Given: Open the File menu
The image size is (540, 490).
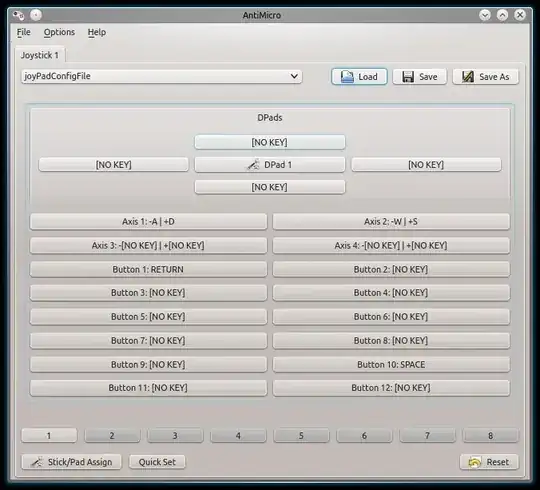Looking at the screenshot, I should coord(24,32).
